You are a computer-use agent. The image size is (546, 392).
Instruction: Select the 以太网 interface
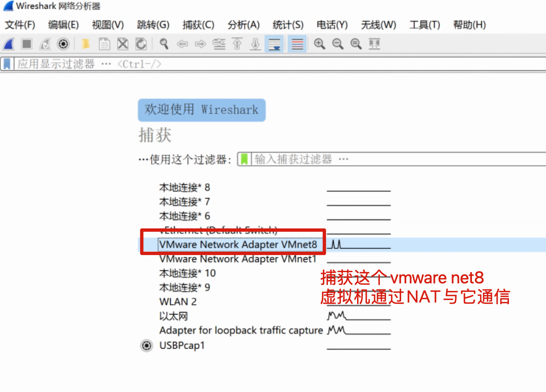tap(174, 316)
